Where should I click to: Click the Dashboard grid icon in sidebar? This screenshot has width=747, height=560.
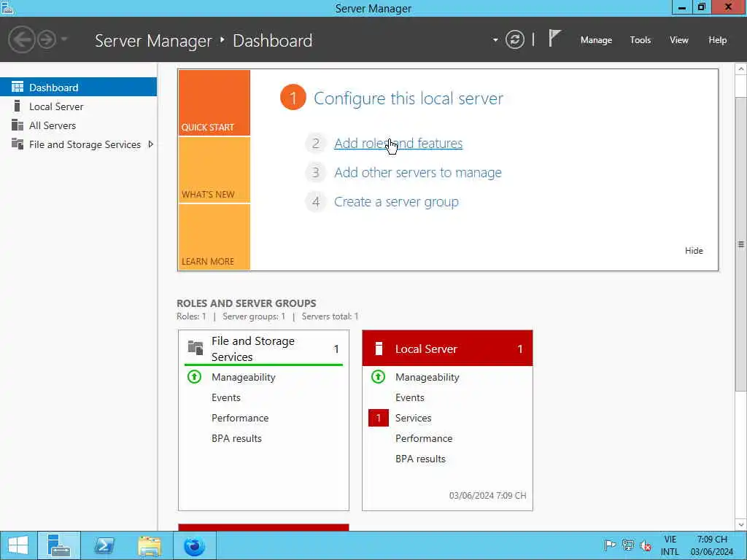click(18, 87)
